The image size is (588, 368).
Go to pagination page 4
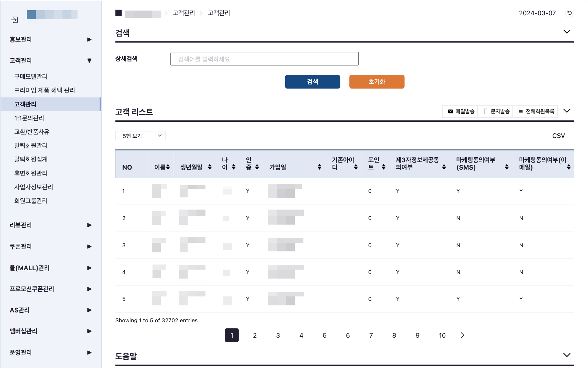[301, 335]
